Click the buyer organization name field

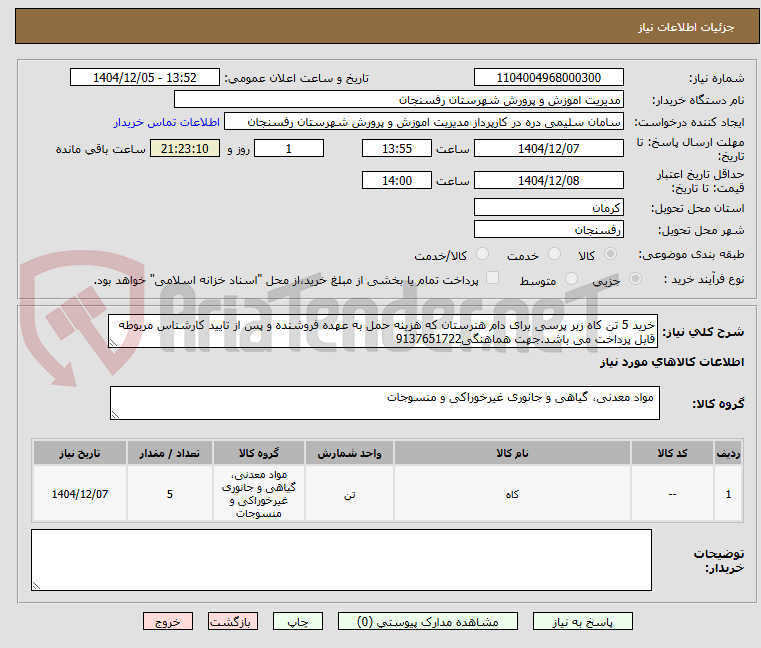[398, 100]
